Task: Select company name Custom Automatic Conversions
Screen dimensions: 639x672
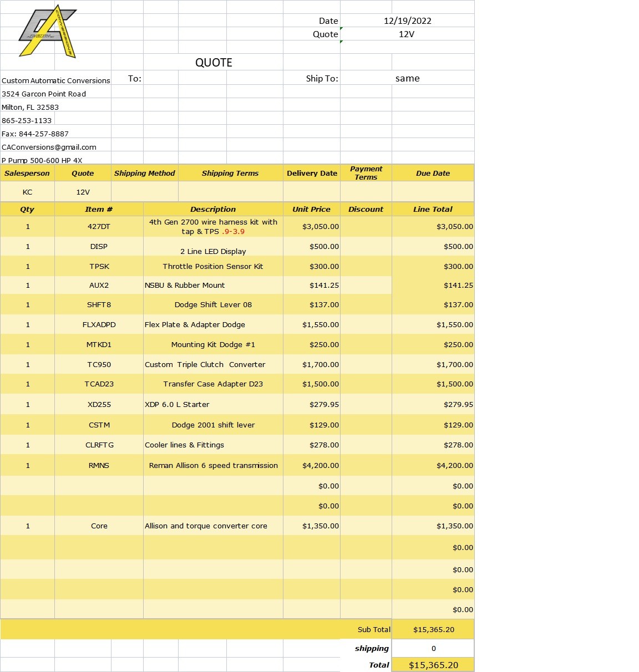Action: click(55, 80)
